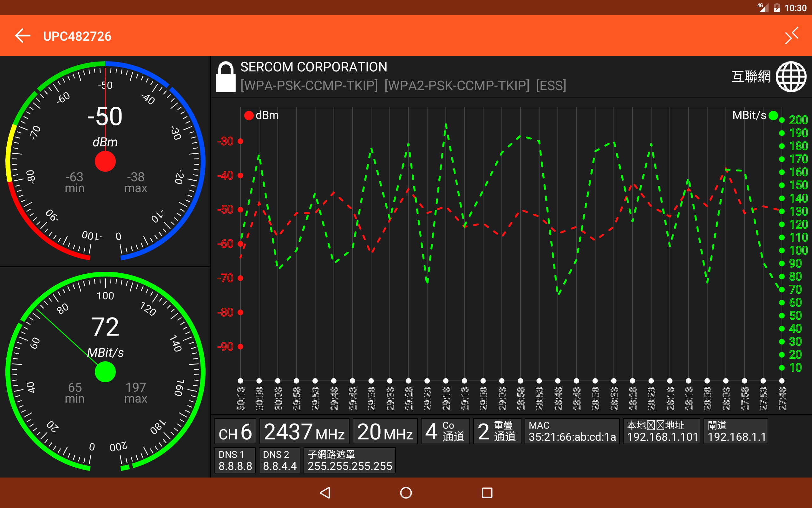812x508 pixels.
Task: Tap the CH 6 channel tile
Action: pyautogui.click(x=235, y=431)
